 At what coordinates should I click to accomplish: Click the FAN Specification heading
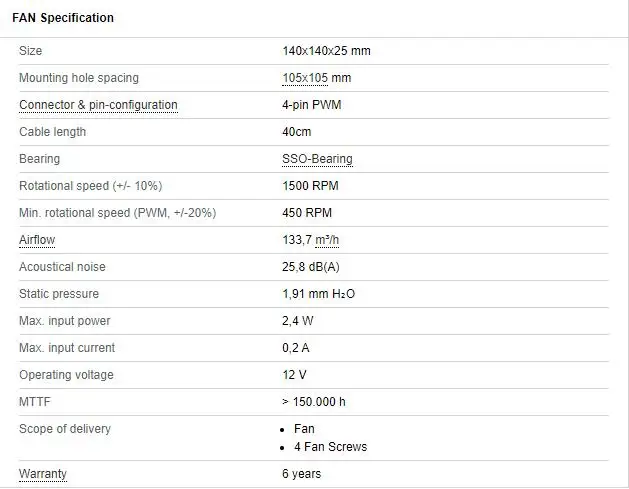tap(63, 18)
